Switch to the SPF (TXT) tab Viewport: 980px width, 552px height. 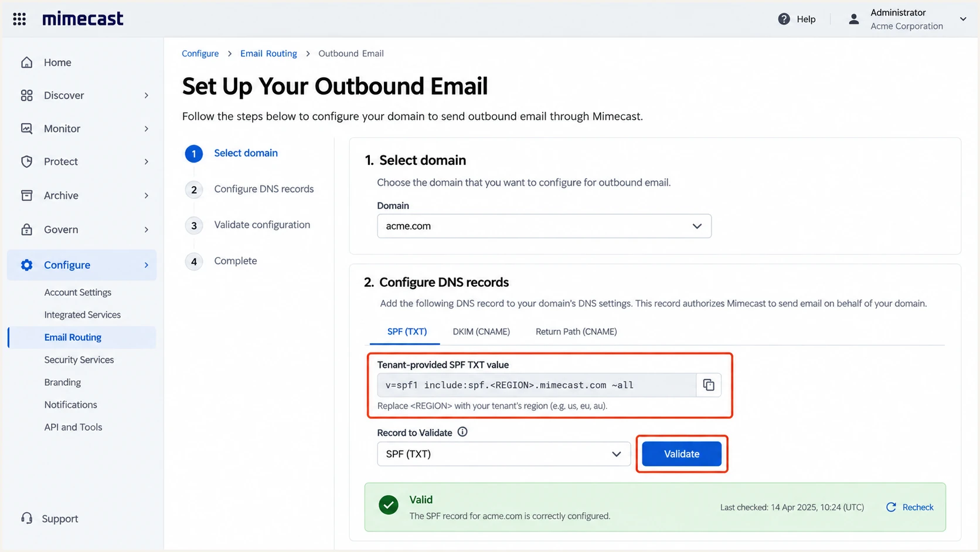tap(407, 331)
